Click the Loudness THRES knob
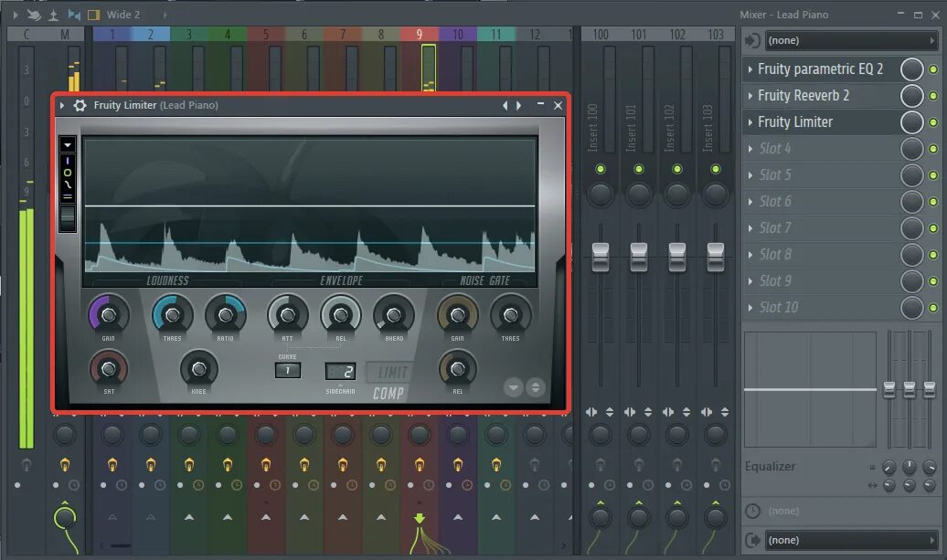This screenshot has height=560, width=947. 172,314
